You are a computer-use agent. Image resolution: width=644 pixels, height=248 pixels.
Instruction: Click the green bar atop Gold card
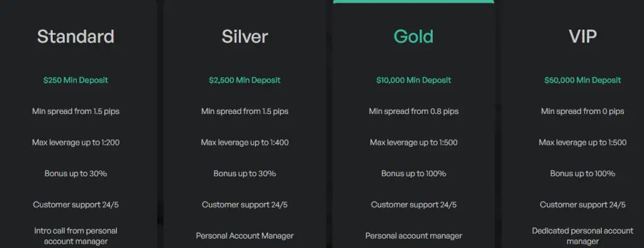pyautogui.click(x=414, y=2)
